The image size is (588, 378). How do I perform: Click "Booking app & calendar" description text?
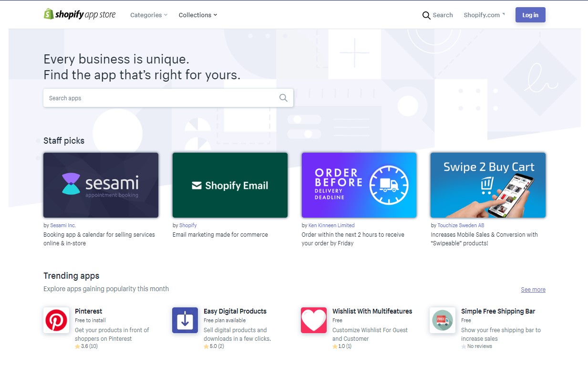click(x=99, y=239)
